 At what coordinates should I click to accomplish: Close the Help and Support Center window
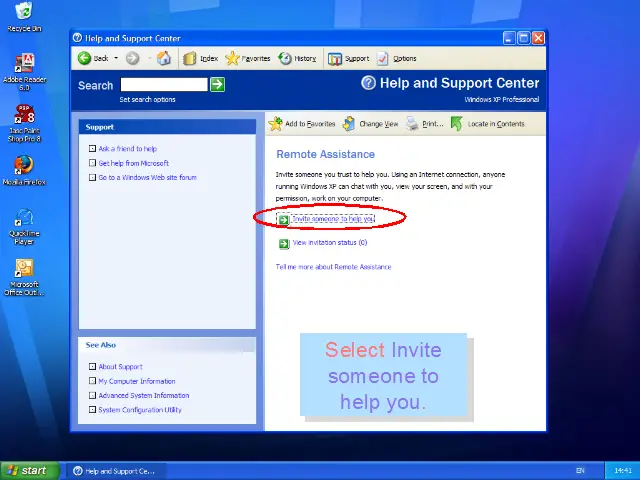pyautogui.click(x=538, y=38)
